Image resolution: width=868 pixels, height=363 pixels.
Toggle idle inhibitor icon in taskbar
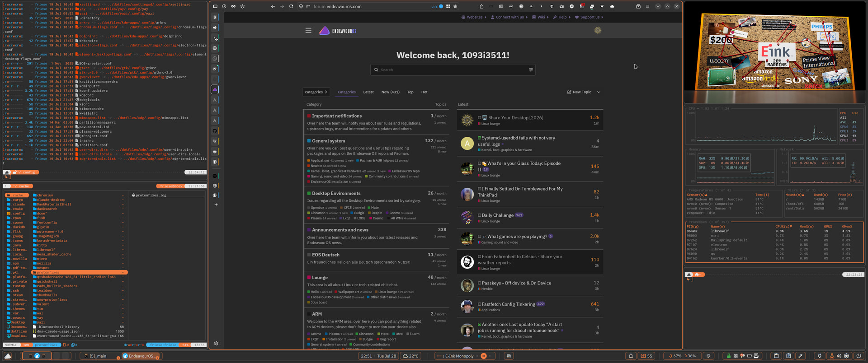[x=509, y=356]
